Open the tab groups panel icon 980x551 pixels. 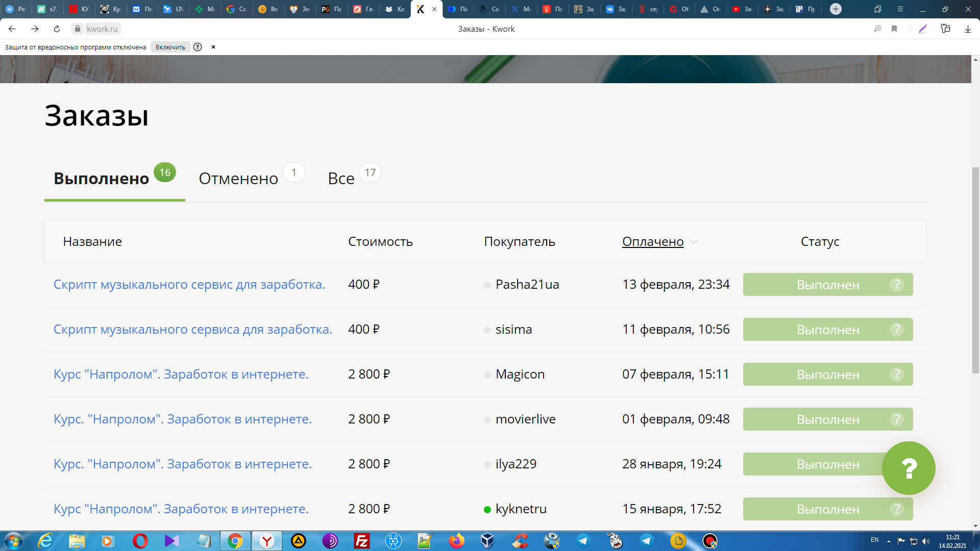pos(878,9)
